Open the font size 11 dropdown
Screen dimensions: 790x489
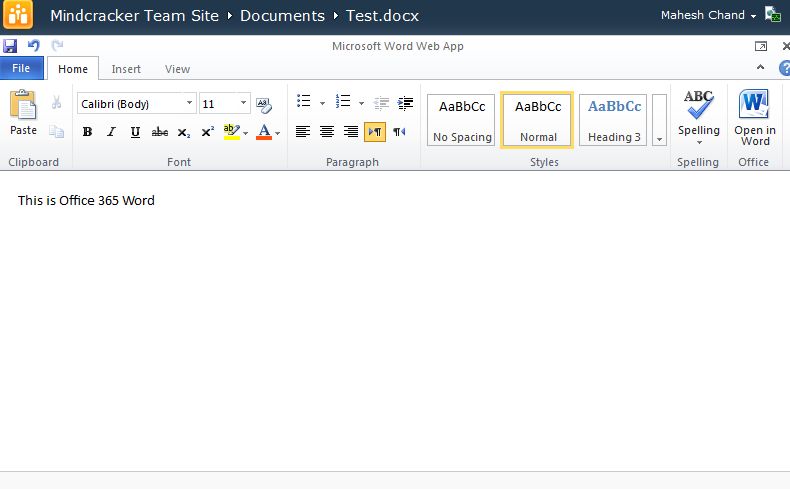tap(243, 103)
